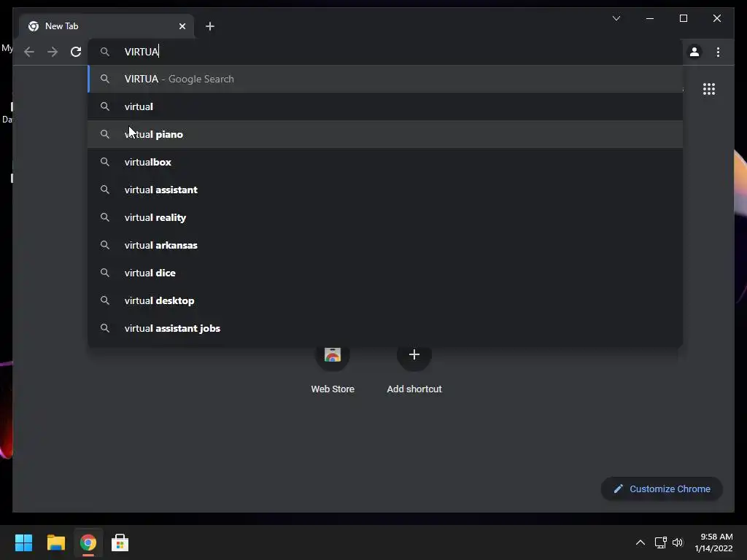
Task: Minimize the Chrome window
Action: [650, 18]
